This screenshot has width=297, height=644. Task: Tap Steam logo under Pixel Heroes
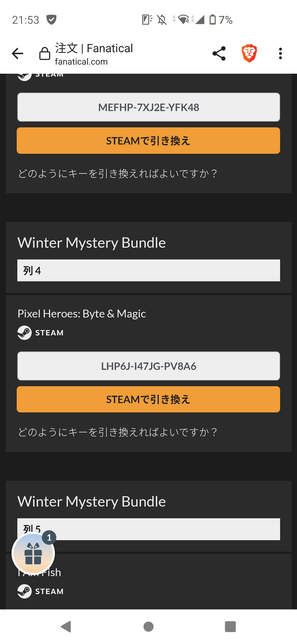[25, 333]
